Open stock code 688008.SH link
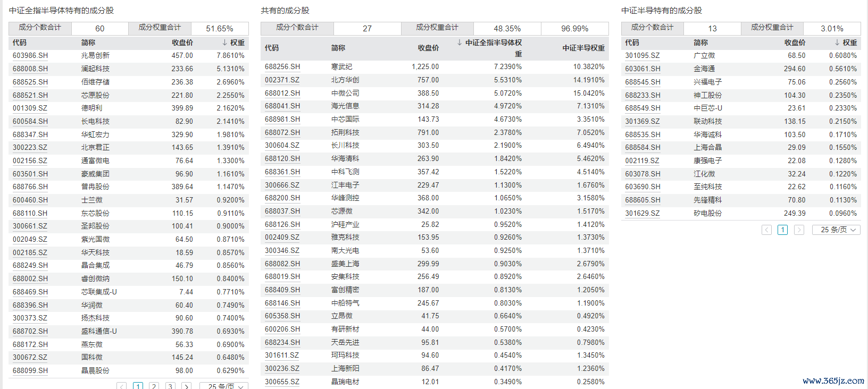The height and width of the screenshot is (389, 868). tap(30, 69)
